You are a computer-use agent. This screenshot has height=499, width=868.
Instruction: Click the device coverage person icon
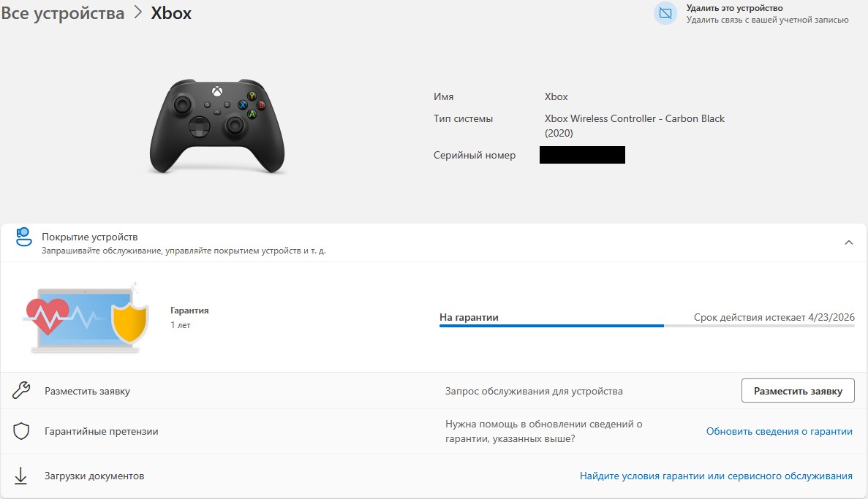point(23,237)
